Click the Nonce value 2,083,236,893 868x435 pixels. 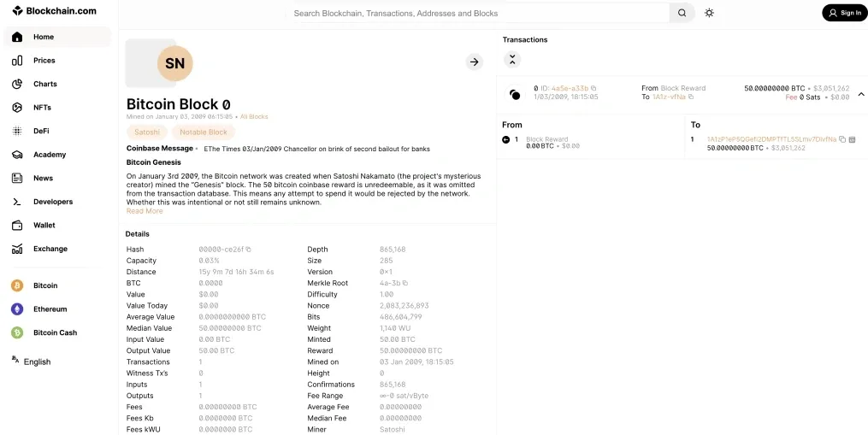[404, 305]
